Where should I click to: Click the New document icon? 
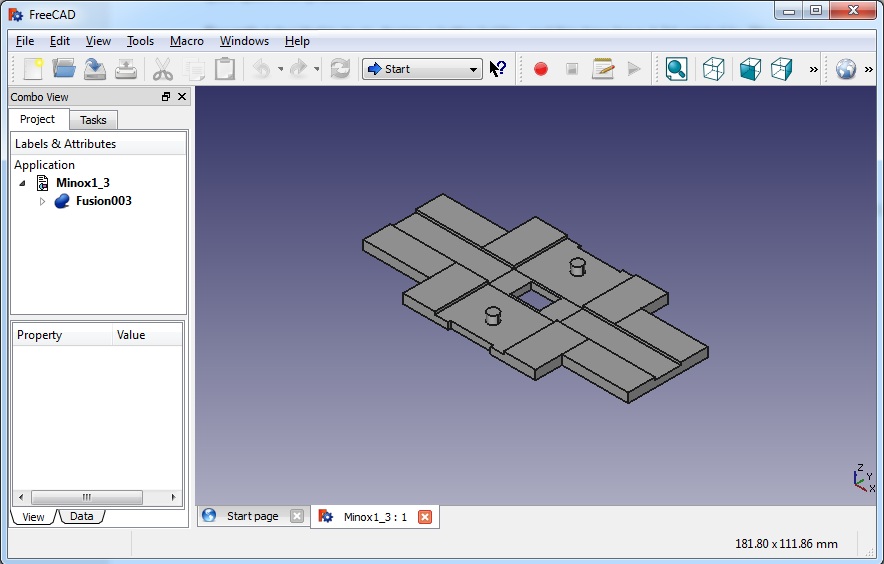point(33,69)
